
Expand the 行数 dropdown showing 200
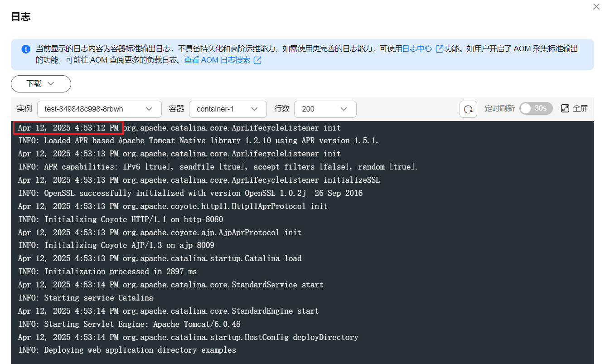coord(325,109)
